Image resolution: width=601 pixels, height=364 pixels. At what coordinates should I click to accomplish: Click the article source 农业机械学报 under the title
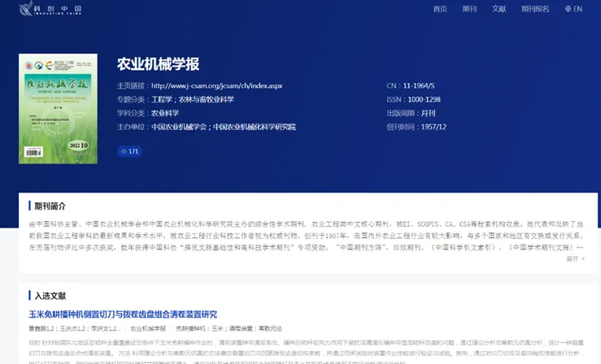(x=148, y=328)
